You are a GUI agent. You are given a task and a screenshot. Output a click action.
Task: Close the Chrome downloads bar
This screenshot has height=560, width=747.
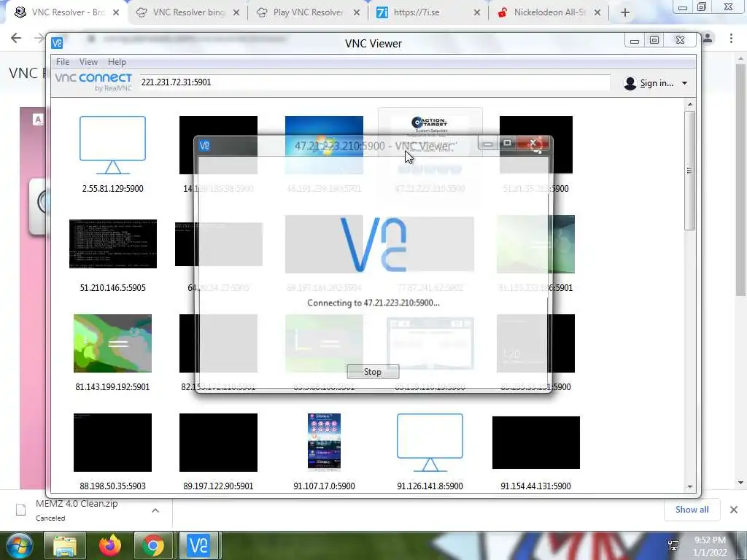point(734,510)
